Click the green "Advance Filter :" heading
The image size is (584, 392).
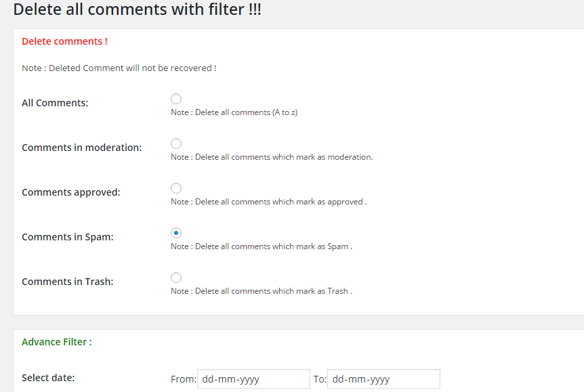tap(56, 342)
